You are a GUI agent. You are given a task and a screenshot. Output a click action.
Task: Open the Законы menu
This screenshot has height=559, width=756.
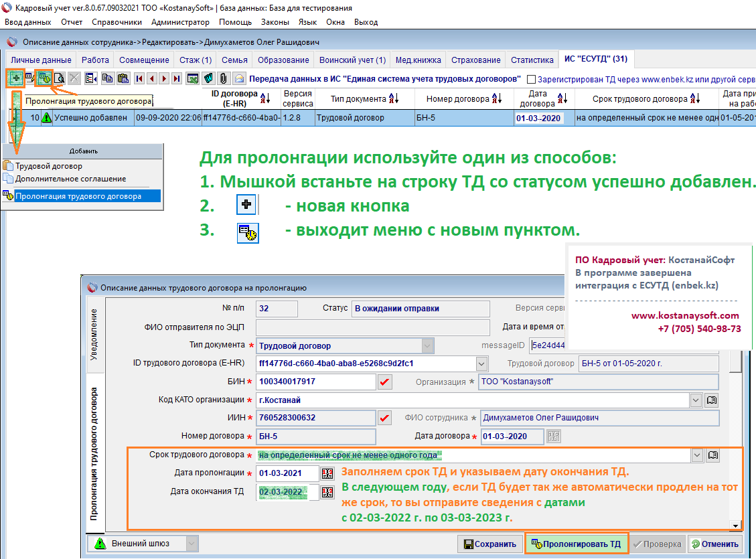[275, 22]
